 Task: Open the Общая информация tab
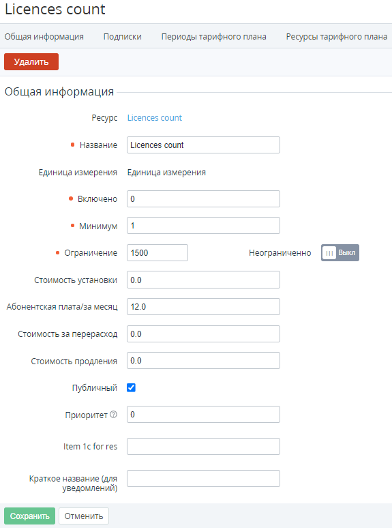(x=44, y=37)
